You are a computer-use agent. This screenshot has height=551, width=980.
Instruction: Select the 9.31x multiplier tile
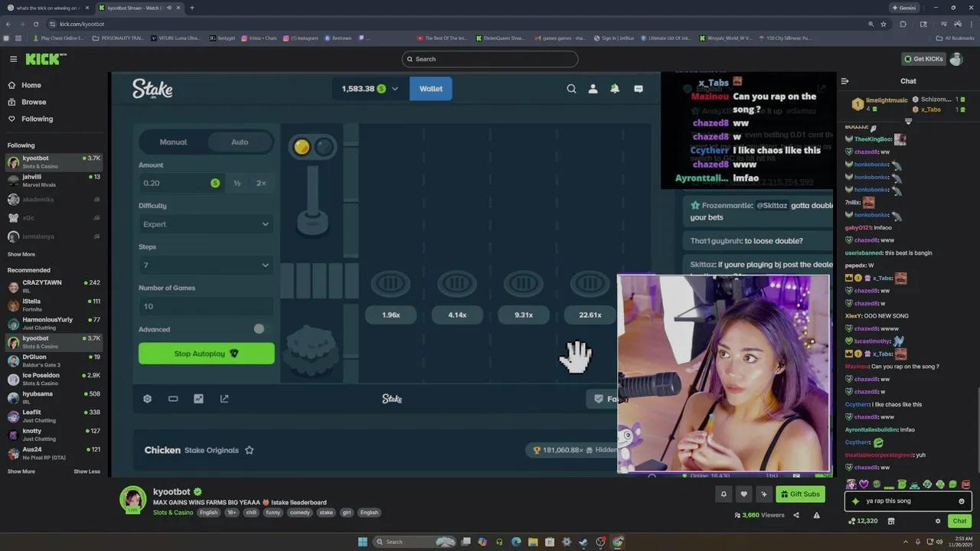524,315
